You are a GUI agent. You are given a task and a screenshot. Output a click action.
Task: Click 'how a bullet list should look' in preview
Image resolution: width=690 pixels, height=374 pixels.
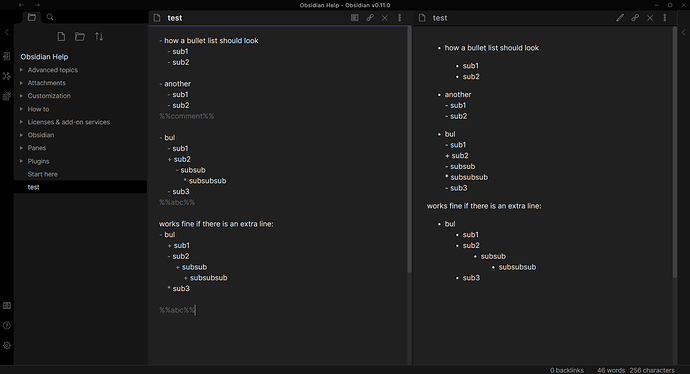[x=492, y=48]
